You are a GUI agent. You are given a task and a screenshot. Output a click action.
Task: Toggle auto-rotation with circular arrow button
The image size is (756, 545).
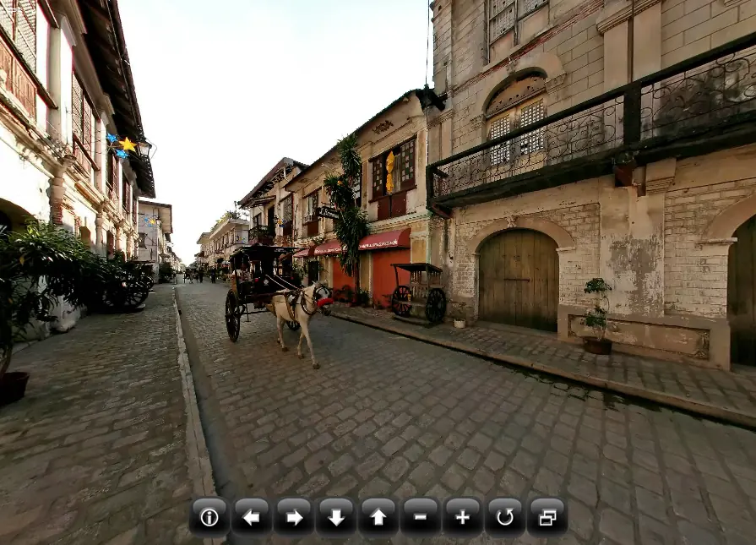pos(505,517)
